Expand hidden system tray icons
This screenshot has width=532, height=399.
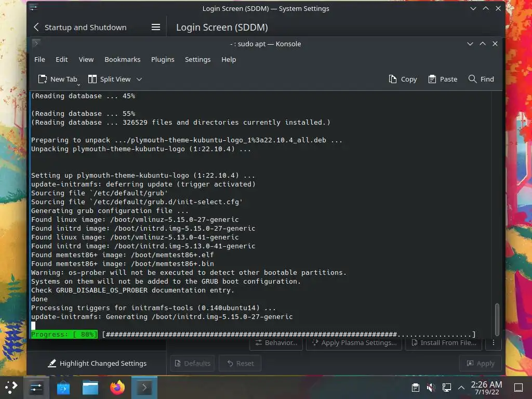(461, 388)
